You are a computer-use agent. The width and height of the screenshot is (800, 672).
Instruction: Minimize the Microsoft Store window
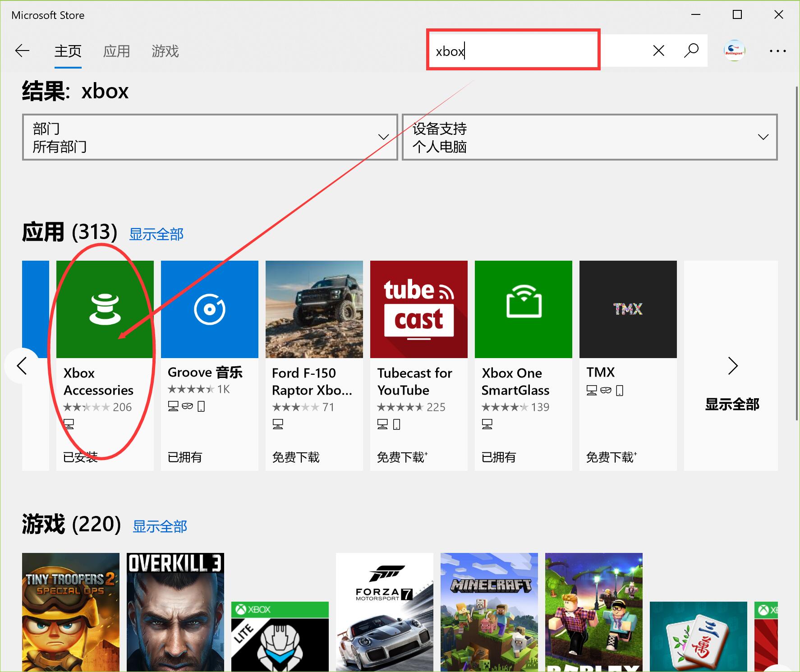click(696, 15)
